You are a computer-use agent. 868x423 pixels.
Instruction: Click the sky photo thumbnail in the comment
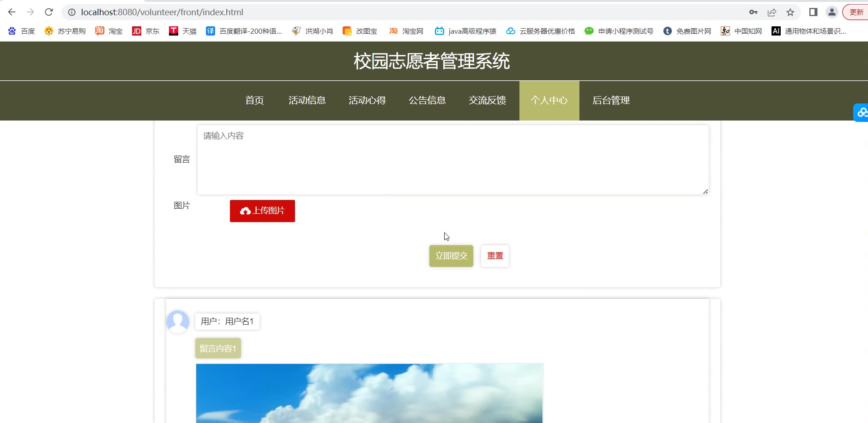(369, 393)
